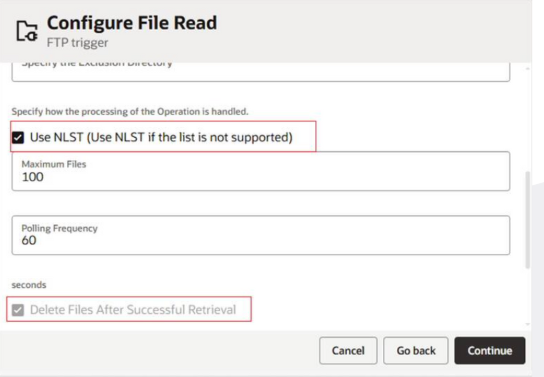The image size is (544, 377).
Task: Click the Maximum Files input field
Action: click(261, 171)
